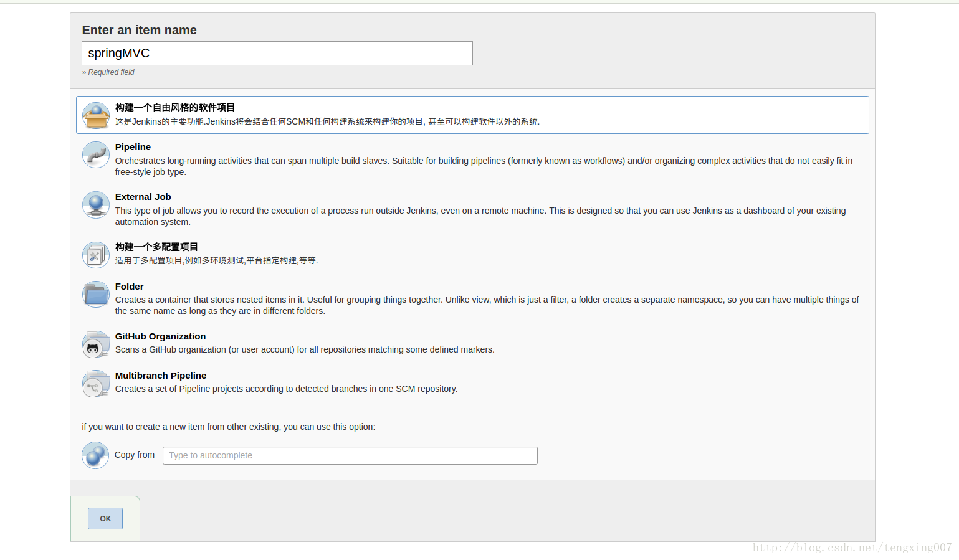959x560 pixels.
Task: Click the Copy from spheres icon
Action: tap(95, 455)
